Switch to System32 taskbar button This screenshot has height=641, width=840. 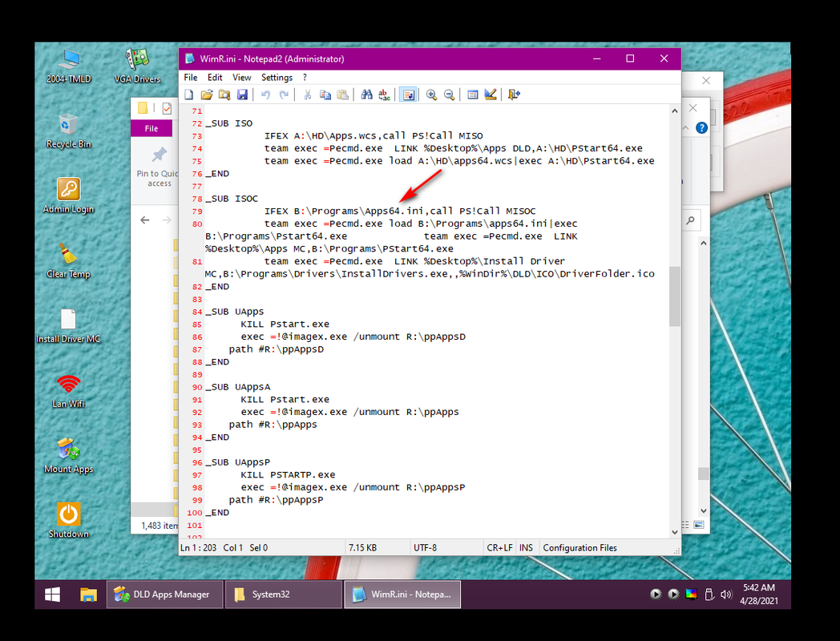[284, 595]
